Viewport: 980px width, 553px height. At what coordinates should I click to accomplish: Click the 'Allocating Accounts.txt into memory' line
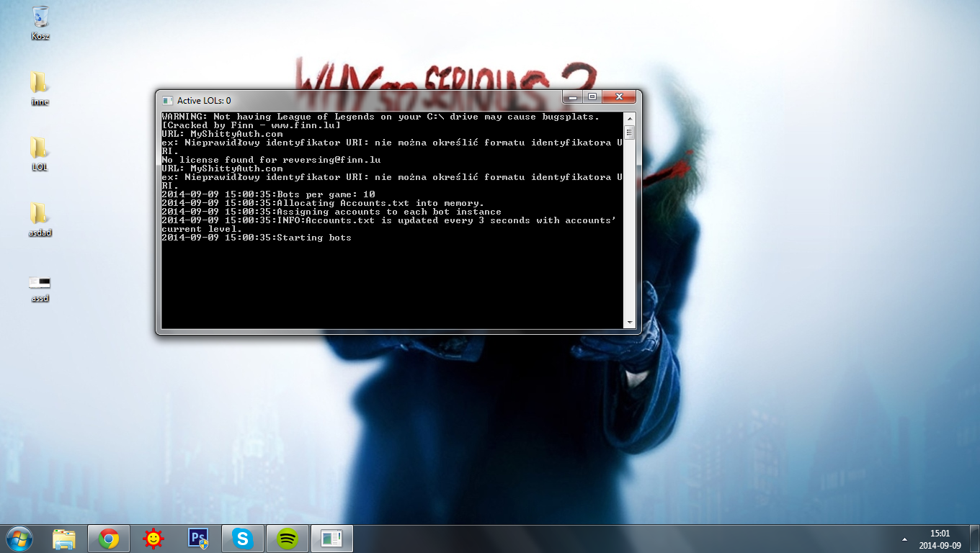323,203
